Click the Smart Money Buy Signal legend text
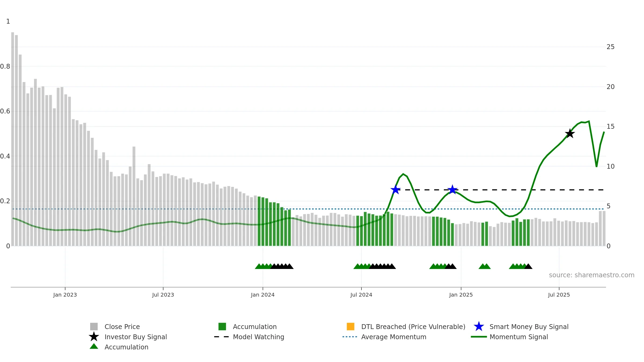 [x=529, y=327]
